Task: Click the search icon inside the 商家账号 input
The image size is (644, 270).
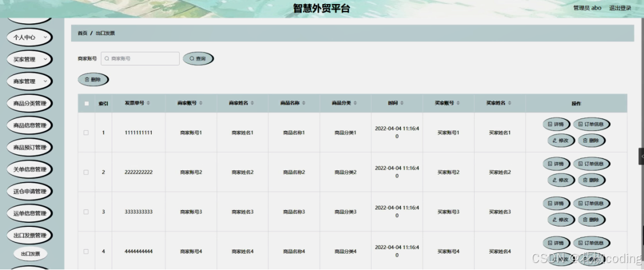Action: pos(107,59)
